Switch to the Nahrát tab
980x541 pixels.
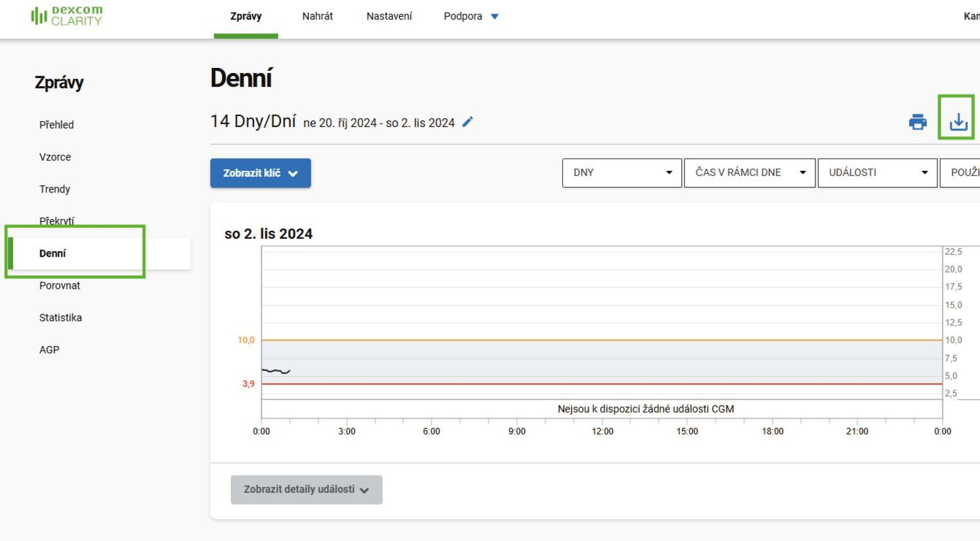317,16
